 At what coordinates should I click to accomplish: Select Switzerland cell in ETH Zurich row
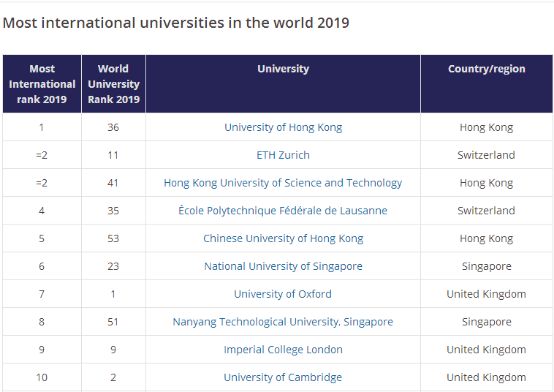coord(487,155)
